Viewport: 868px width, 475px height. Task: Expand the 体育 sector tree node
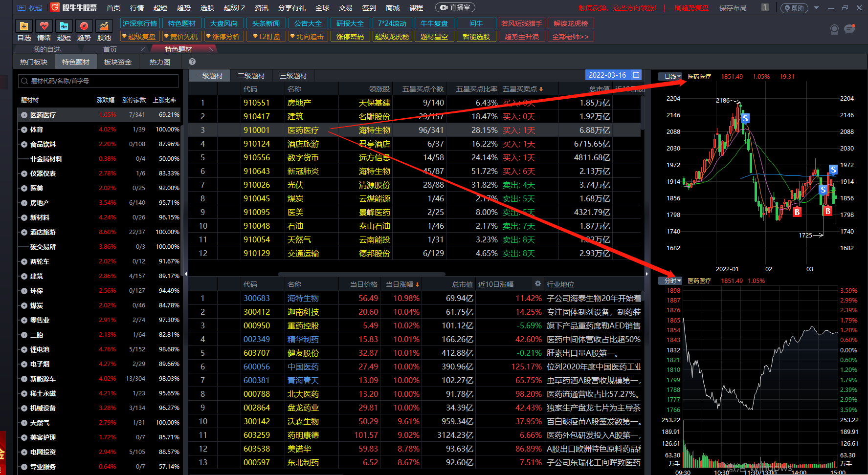(24, 130)
